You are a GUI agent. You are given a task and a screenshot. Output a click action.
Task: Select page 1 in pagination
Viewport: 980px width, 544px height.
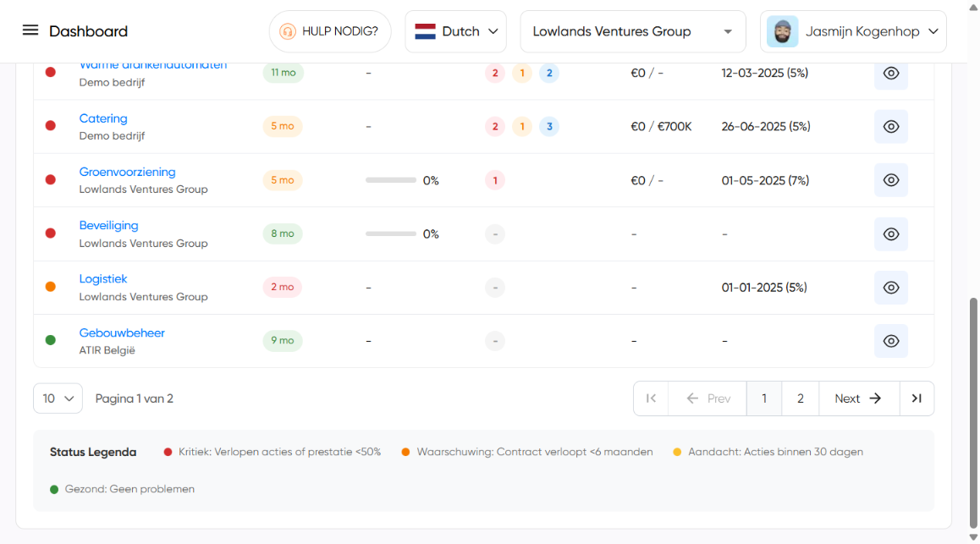[764, 398]
